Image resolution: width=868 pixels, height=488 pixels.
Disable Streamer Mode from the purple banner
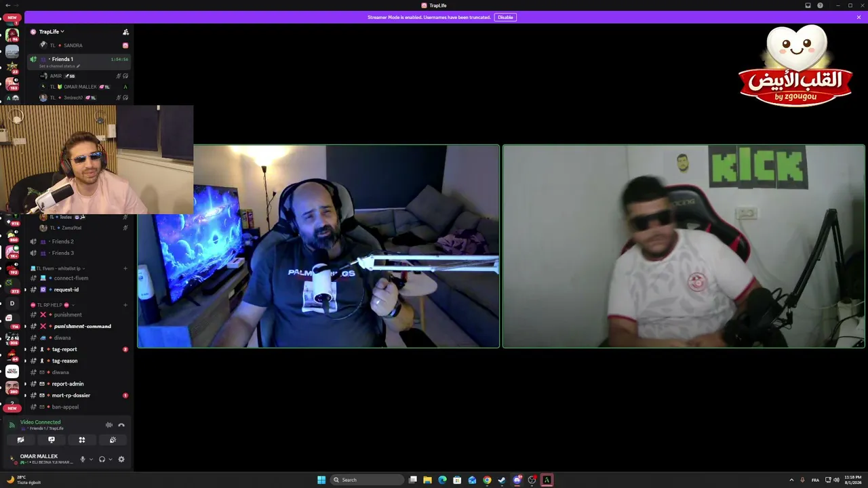[x=505, y=17]
